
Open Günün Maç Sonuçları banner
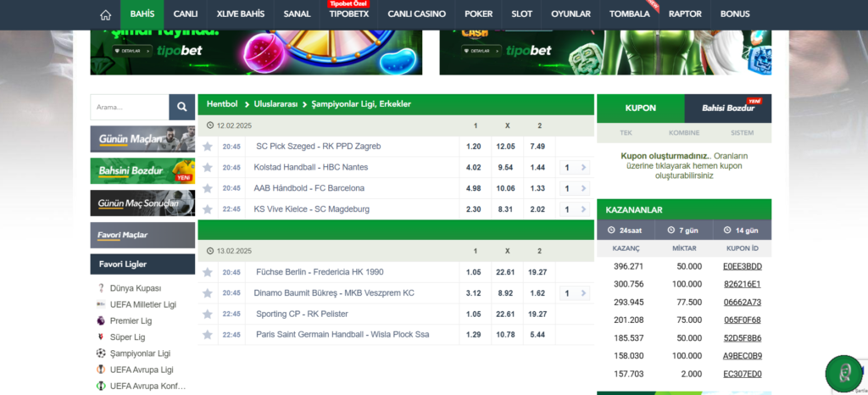pyautogui.click(x=142, y=203)
